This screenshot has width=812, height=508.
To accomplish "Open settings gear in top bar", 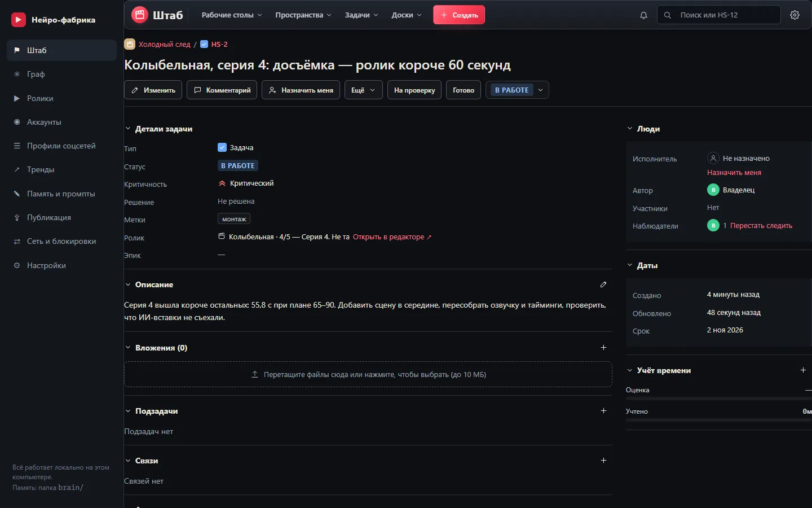I will (x=795, y=15).
